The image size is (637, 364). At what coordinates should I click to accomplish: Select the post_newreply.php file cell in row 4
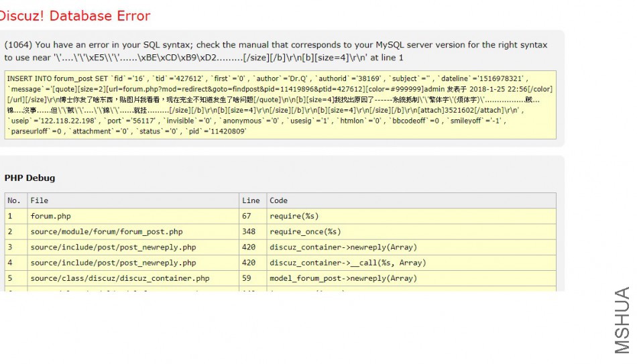pos(113,263)
